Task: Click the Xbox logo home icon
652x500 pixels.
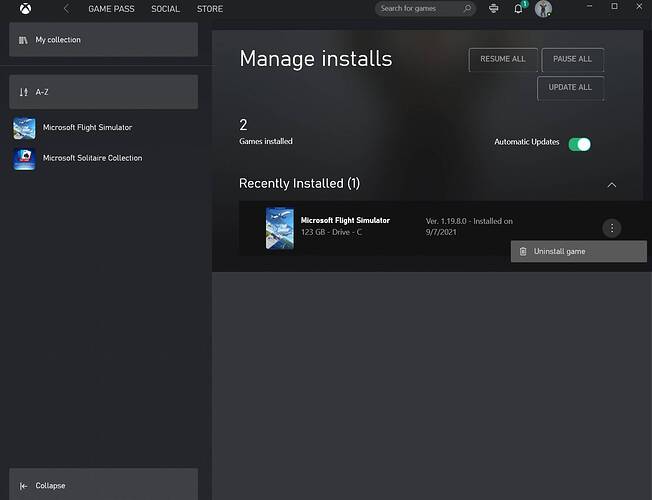Action: point(25,8)
